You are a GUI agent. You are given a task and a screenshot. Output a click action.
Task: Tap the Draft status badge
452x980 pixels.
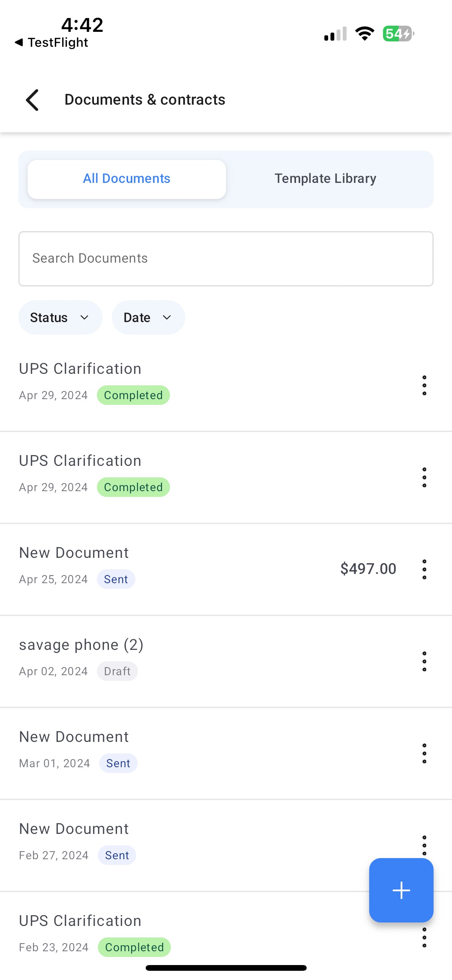pyautogui.click(x=117, y=671)
